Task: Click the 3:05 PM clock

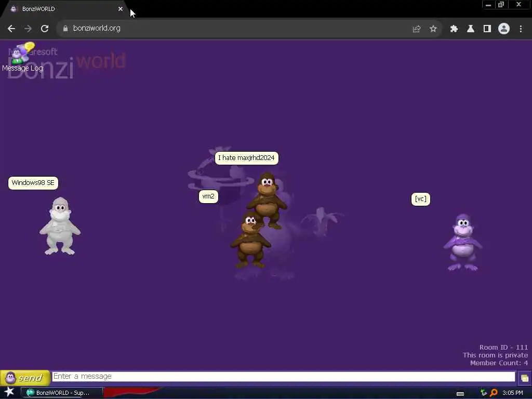Action: pos(513,393)
